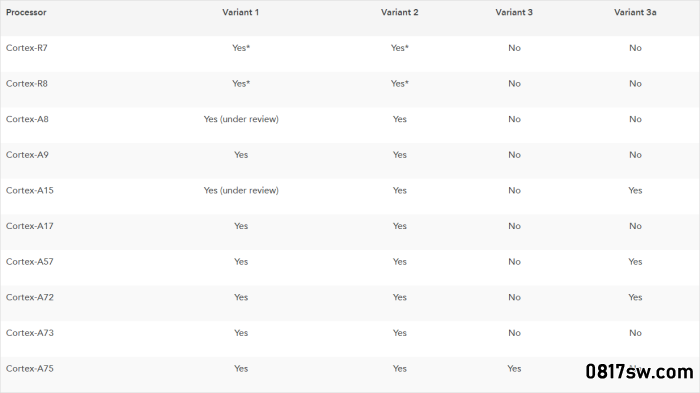The width and height of the screenshot is (700, 393).
Task: Click the Processor column header
Action: coord(26,12)
